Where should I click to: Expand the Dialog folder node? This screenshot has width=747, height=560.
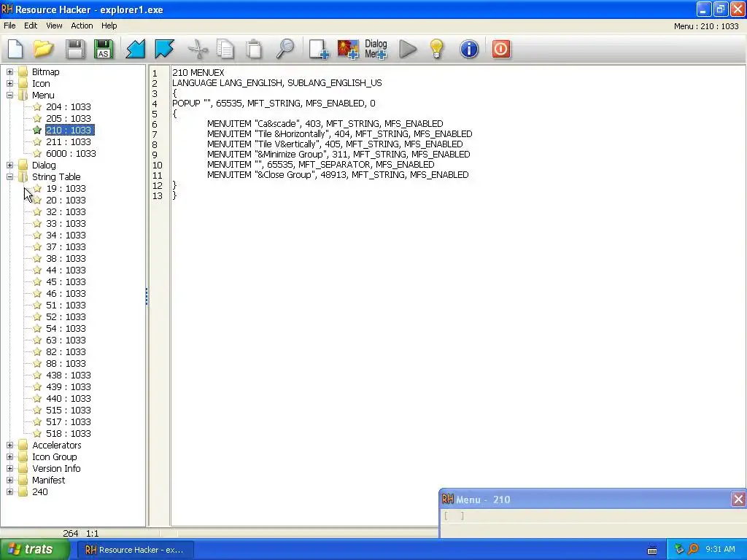(9, 166)
